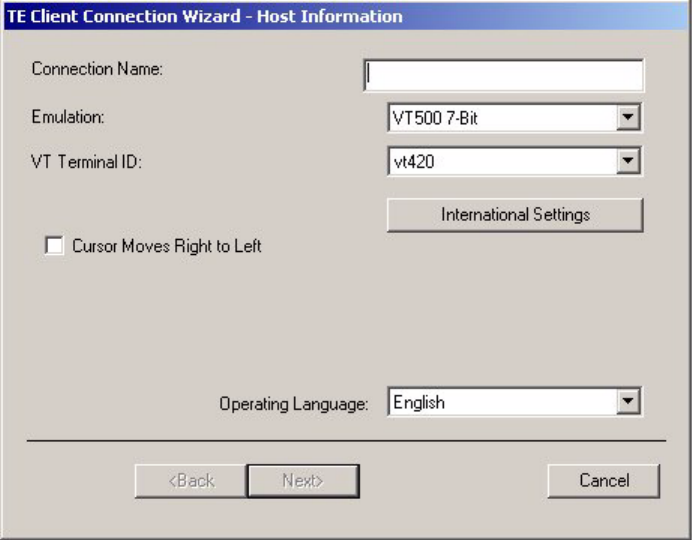The width and height of the screenshot is (692, 540).
Task: Click the Emulation label
Action: 68,117
